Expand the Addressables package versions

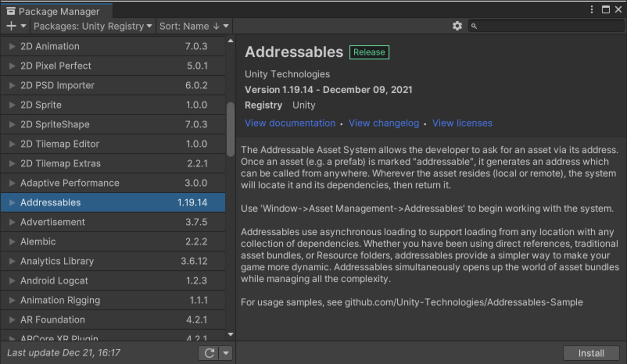coord(12,202)
